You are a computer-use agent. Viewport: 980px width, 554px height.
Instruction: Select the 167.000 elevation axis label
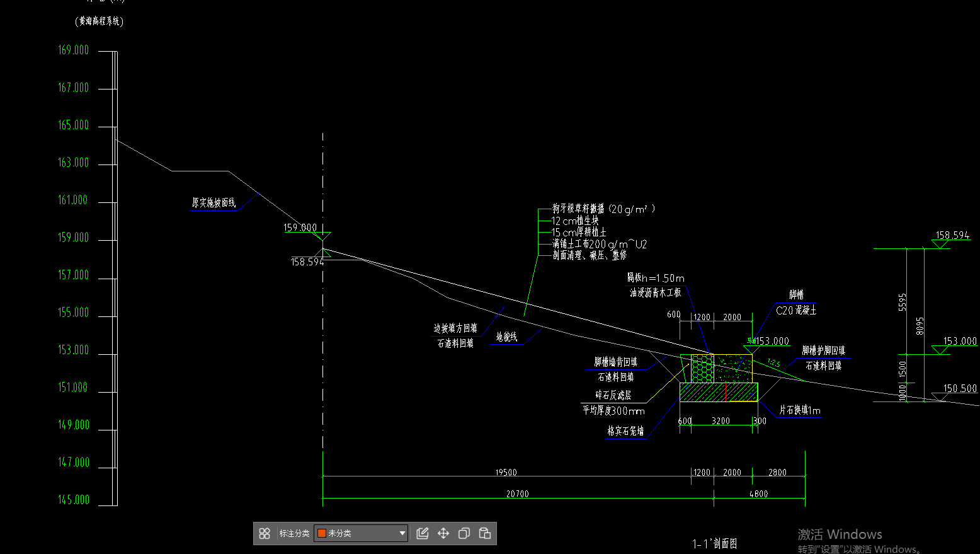(x=74, y=88)
